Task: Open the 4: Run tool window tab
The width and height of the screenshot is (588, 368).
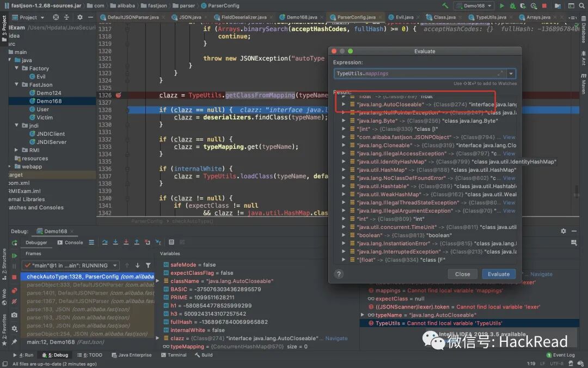Action: coord(23,355)
